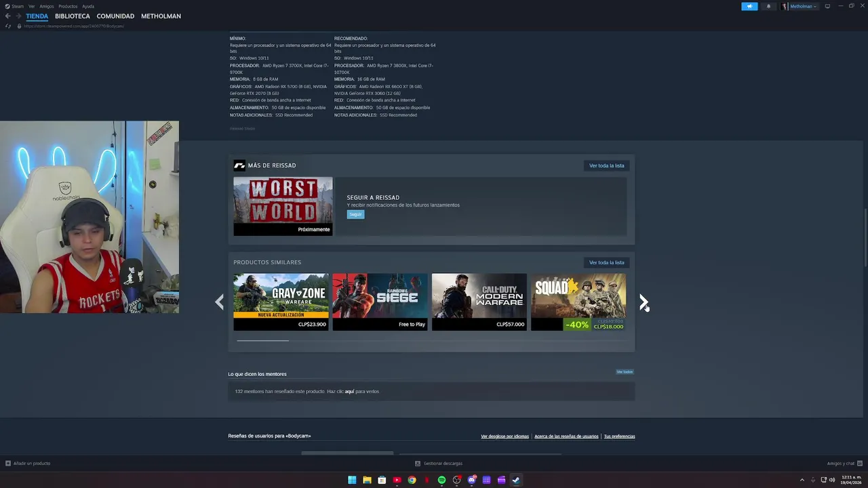The image size is (868, 488).
Task: Open the Worst World game thumbnail
Action: (283, 206)
